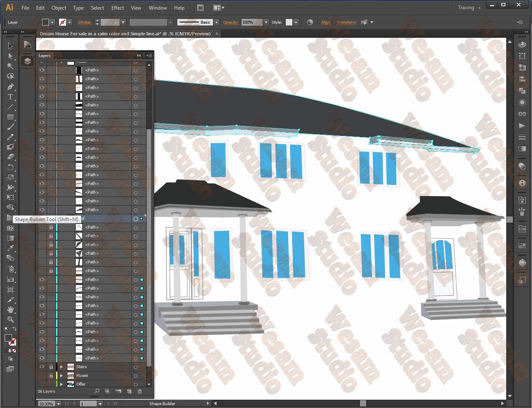Open the Style swatch dropdown arrow
Viewport: 532px width, 408px height.
coord(296,22)
